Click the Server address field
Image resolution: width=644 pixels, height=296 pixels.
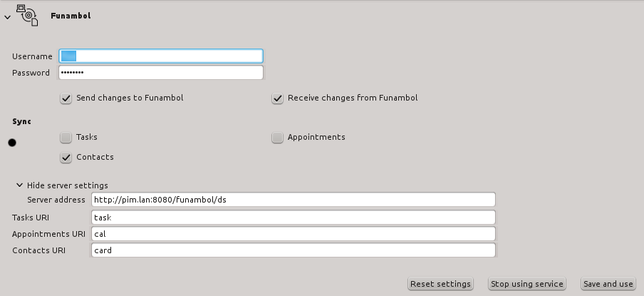[x=294, y=200]
